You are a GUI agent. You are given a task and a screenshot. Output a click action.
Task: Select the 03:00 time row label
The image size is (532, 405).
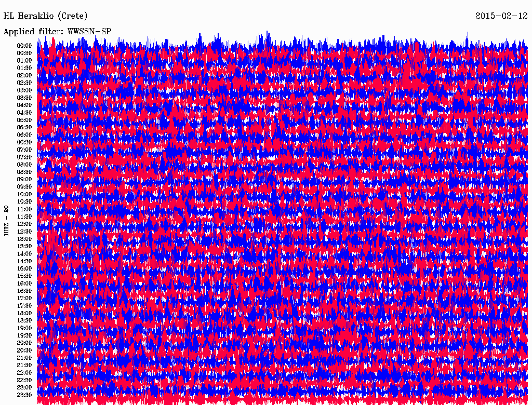tap(24, 90)
